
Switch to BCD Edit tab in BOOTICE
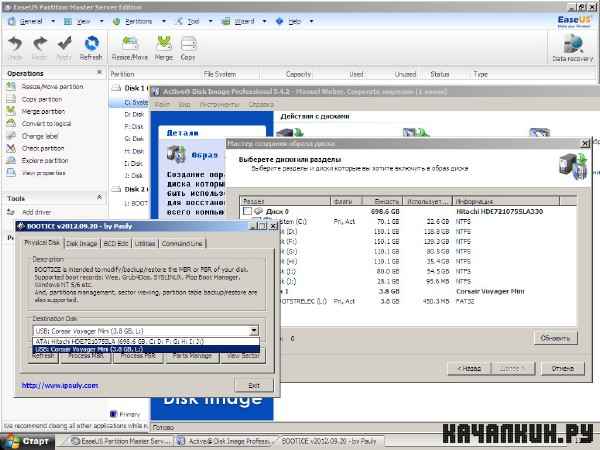coord(116,243)
